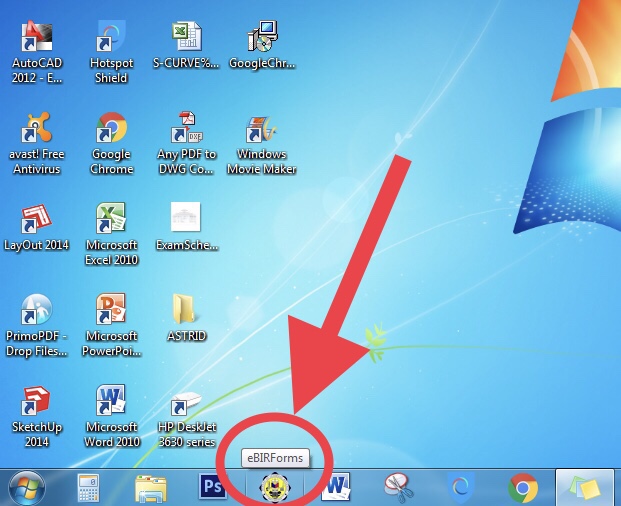Launch Hotspot Shield from the desktop
The height and width of the screenshot is (506, 621).
pyautogui.click(x=111, y=38)
